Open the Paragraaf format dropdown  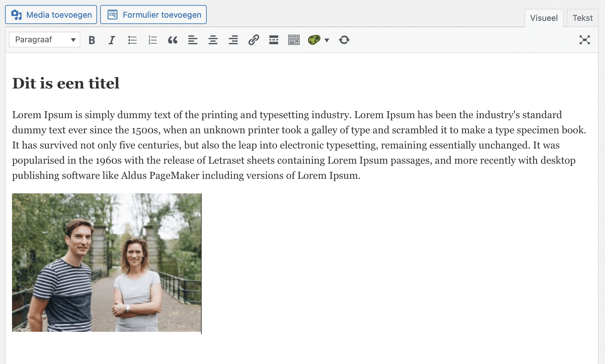(x=45, y=40)
